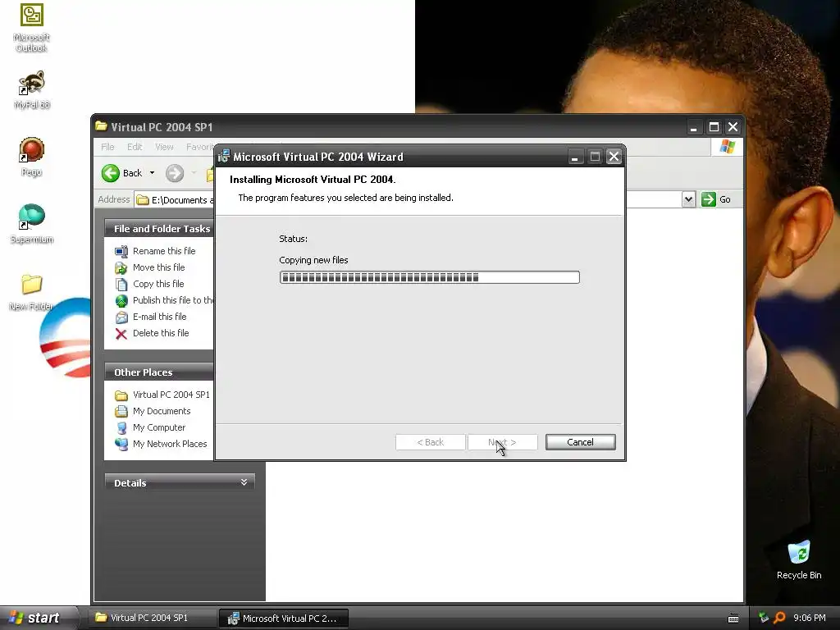Click the File and Folder Tasks header
Screen dimensions: 840x630
pyautogui.click(x=158, y=228)
